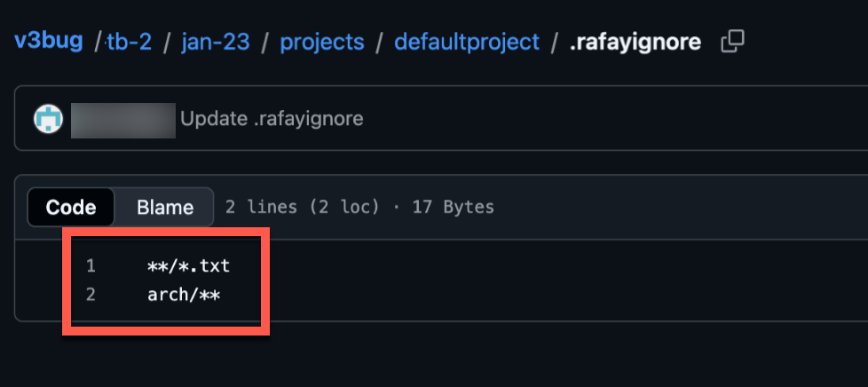Click the .rafayignore file name in the breadcrumb
Screen dimensions: 868x387
tap(635, 42)
